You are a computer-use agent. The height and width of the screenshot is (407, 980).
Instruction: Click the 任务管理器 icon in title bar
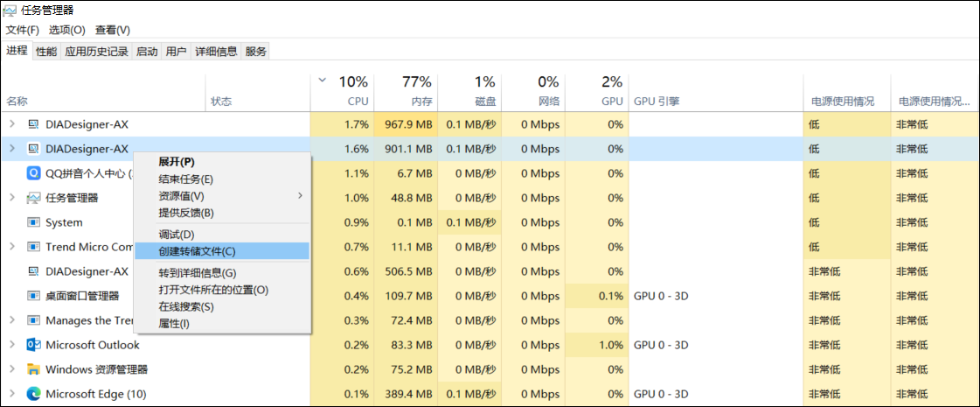[x=10, y=11]
